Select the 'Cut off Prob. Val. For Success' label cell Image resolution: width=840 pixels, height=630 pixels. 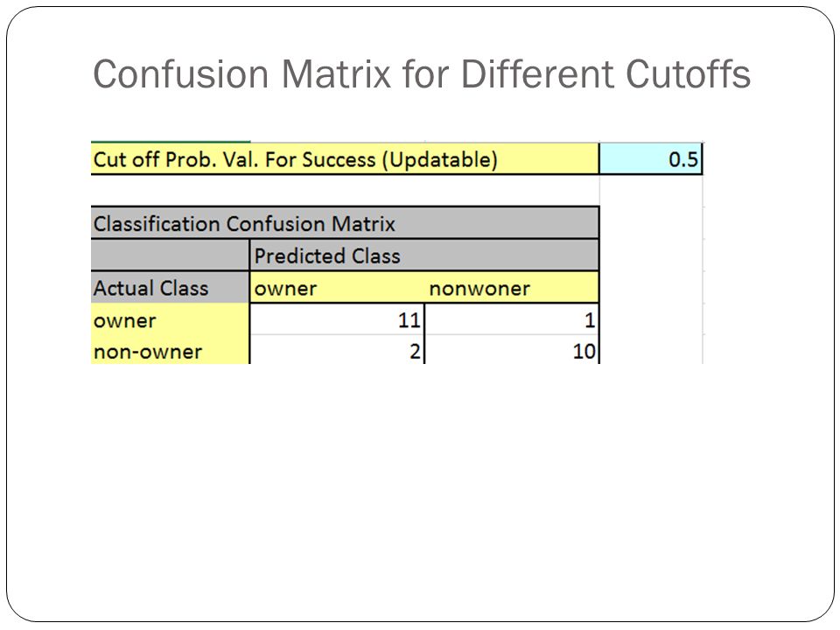(345, 159)
